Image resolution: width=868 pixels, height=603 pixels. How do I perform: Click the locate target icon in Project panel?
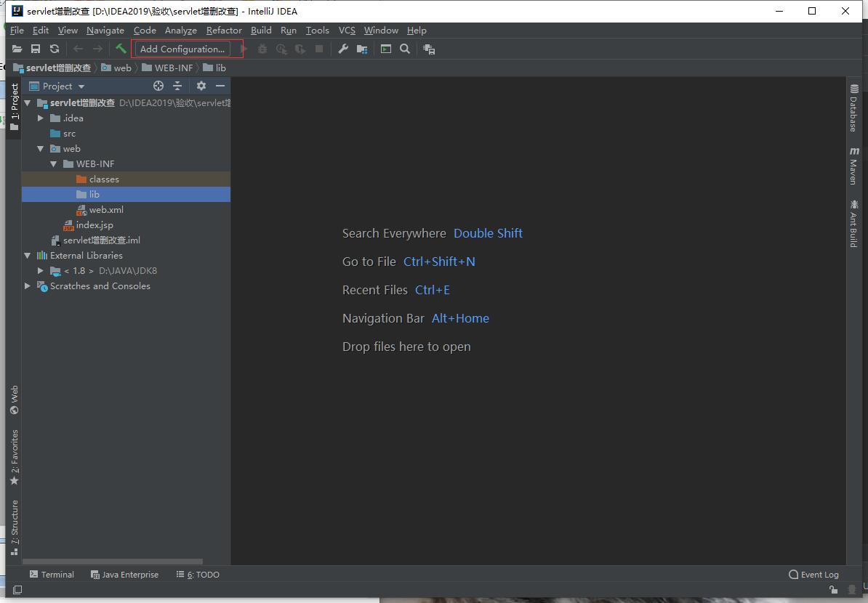click(158, 86)
